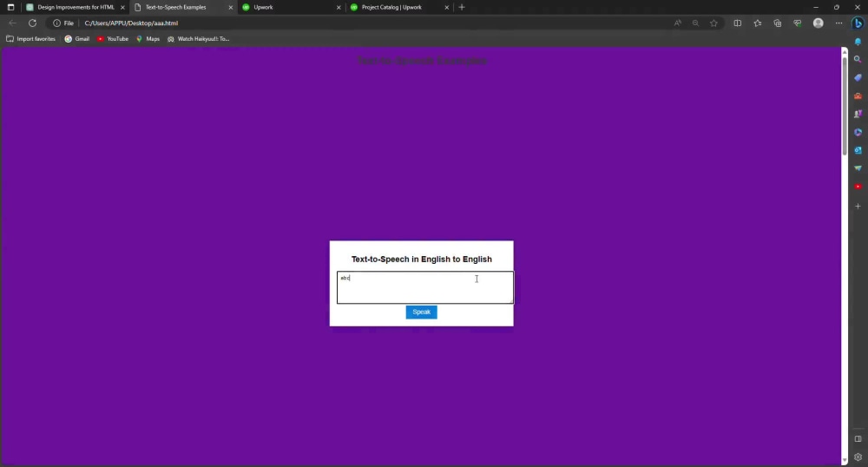Open tab actions menu icon
This screenshot has height=467, width=868.
[10, 7]
